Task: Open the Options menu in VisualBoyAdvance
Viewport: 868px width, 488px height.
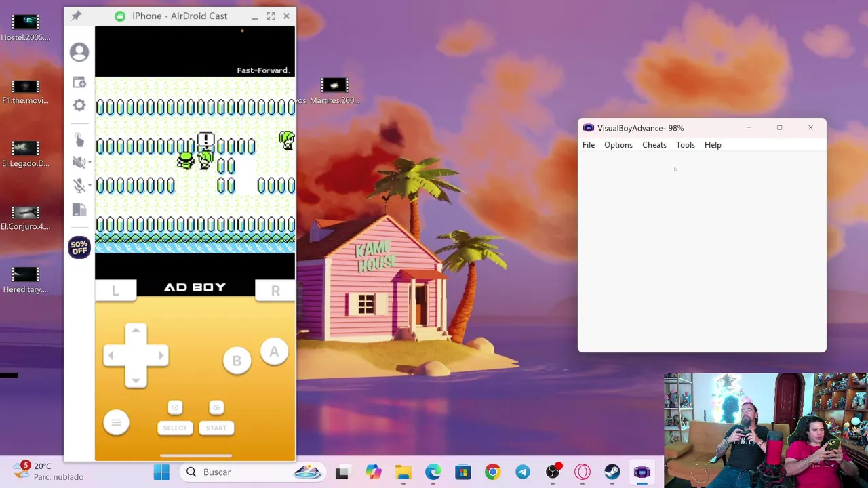Action: coord(618,145)
